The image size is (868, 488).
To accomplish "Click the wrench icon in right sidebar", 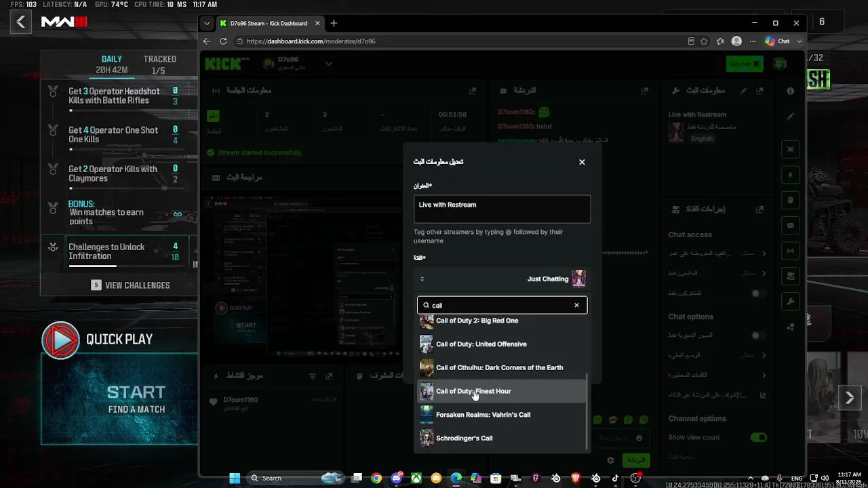I will click(x=791, y=301).
